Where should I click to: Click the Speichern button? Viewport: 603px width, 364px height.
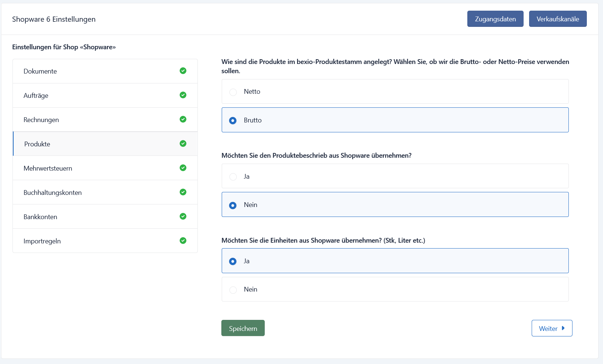click(x=243, y=328)
